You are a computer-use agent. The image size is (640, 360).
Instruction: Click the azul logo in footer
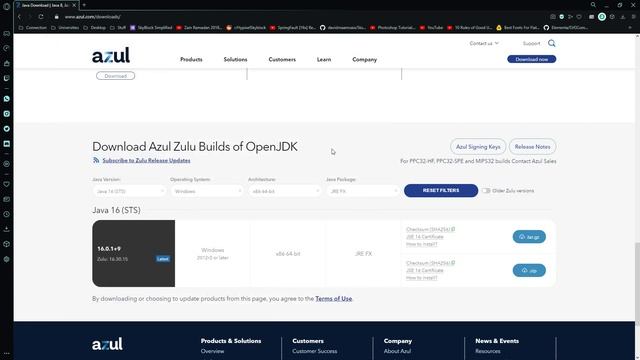coord(107,344)
